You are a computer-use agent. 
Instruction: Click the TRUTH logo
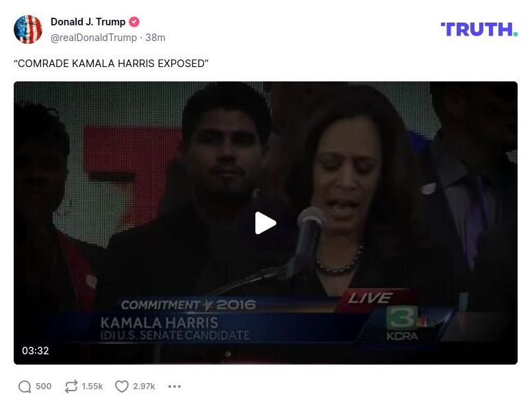click(x=479, y=29)
